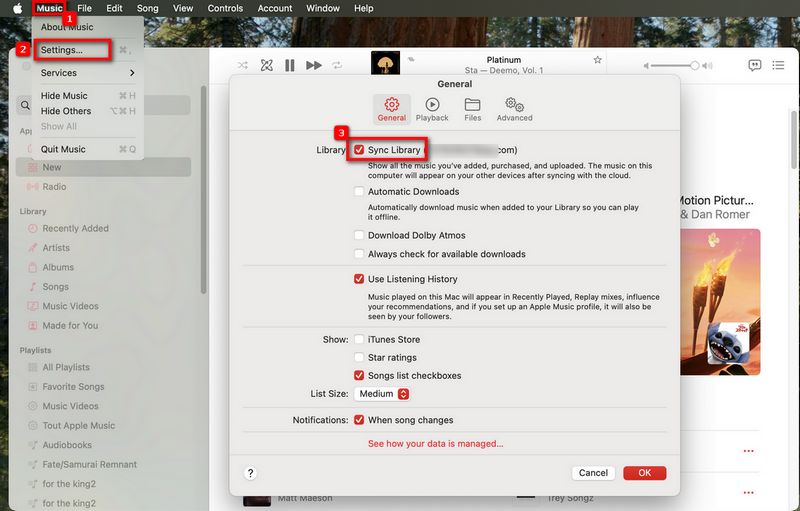The width and height of the screenshot is (800, 511).
Task: Open Made for You in the sidebar
Action: point(104,325)
